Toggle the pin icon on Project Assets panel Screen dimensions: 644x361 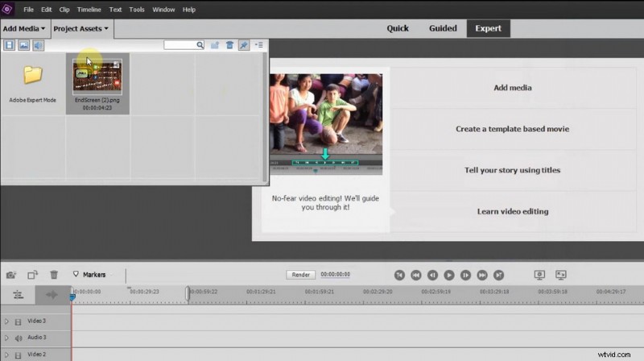pyautogui.click(x=244, y=45)
